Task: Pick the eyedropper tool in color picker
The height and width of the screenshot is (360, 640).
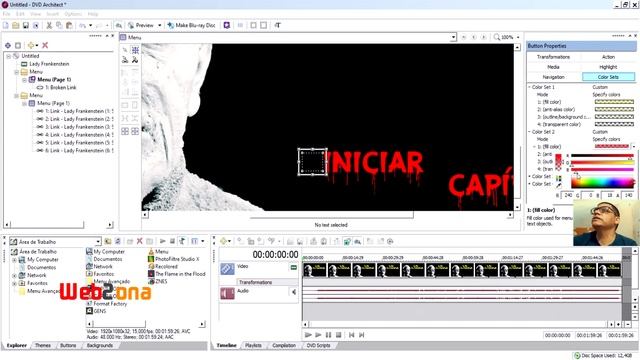Action: [559, 186]
